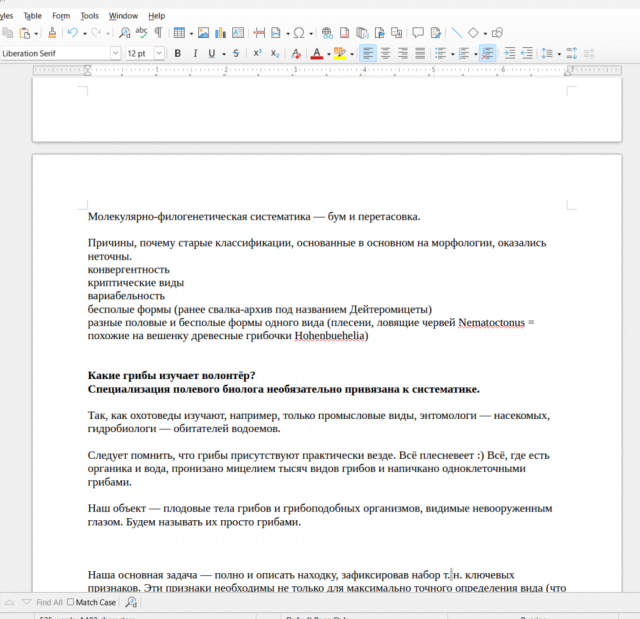Insert a text box icon

tap(238, 33)
